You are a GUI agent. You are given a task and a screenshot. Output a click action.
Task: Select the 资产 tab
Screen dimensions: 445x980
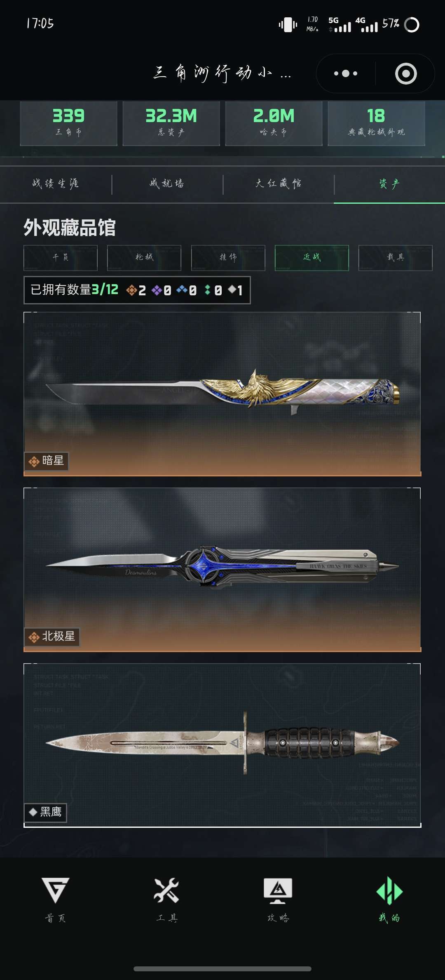pyautogui.click(x=389, y=184)
